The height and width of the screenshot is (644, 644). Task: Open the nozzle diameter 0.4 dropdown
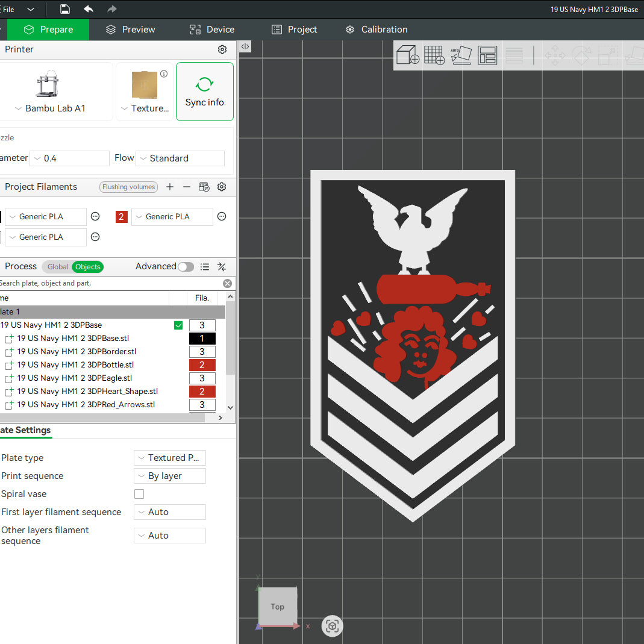pos(69,158)
